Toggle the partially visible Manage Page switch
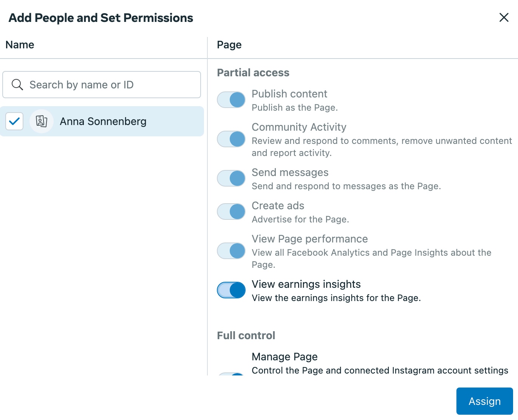 pos(231,374)
